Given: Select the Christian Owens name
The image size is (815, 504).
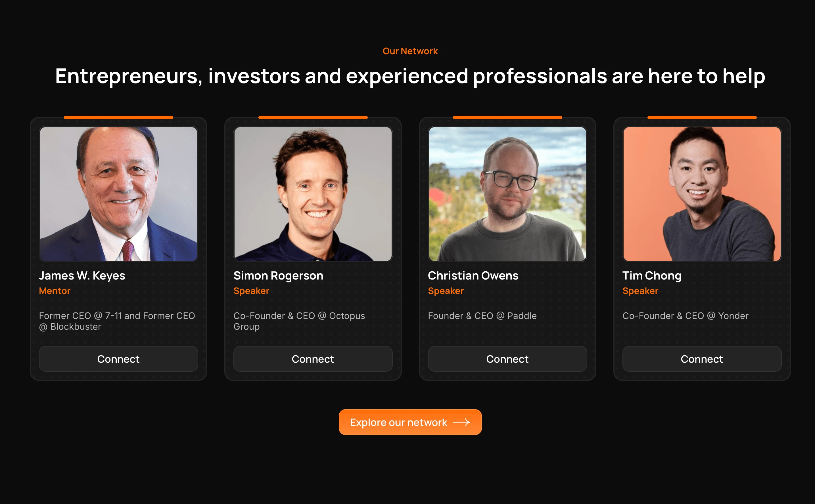Looking at the screenshot, I should 473,276.
